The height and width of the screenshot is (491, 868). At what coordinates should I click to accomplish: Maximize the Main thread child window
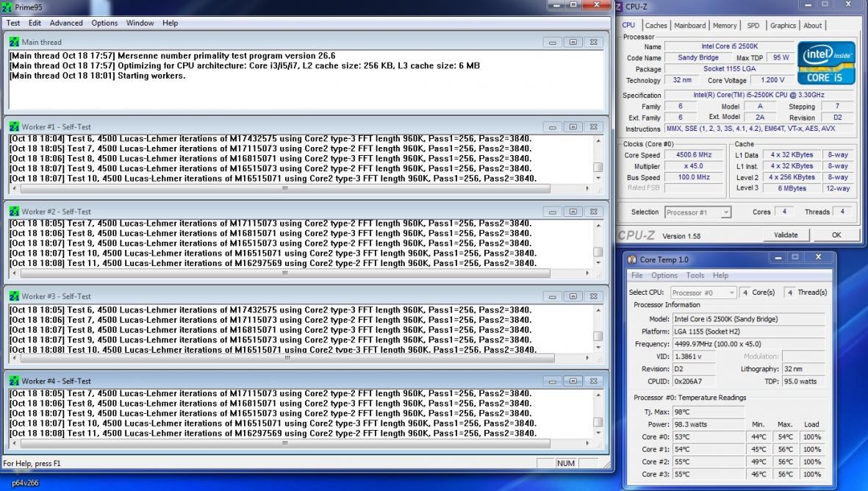[573, 42]
